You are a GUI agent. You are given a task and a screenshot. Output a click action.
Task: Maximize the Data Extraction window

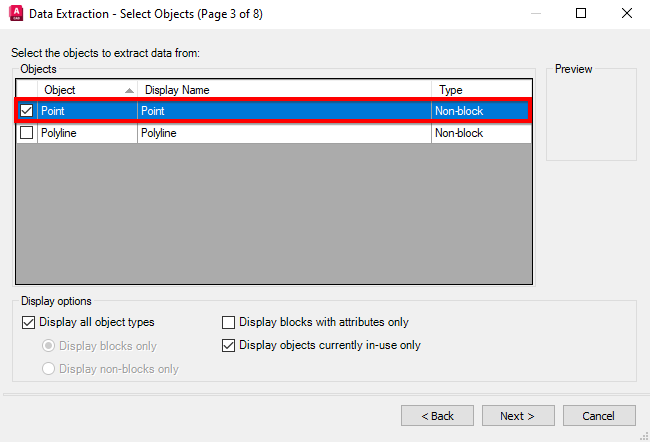click(581, 13)
